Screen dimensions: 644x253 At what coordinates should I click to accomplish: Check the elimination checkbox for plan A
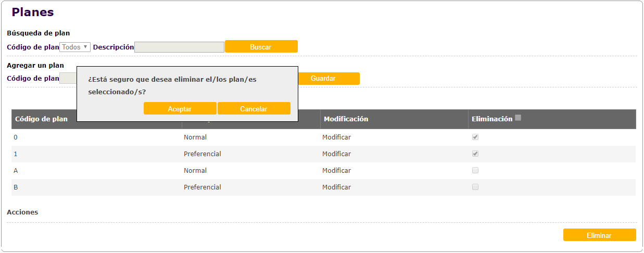475,170
